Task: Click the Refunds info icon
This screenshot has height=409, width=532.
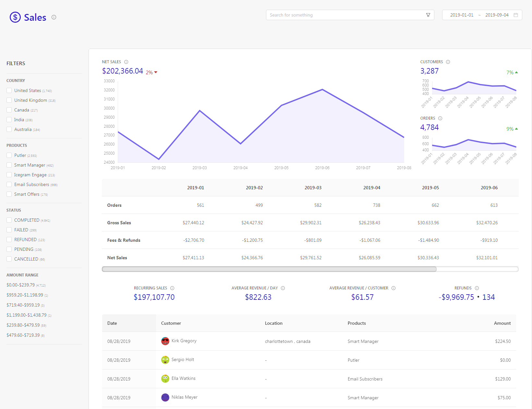Action: pyautogui.click(x=477, y=288)
